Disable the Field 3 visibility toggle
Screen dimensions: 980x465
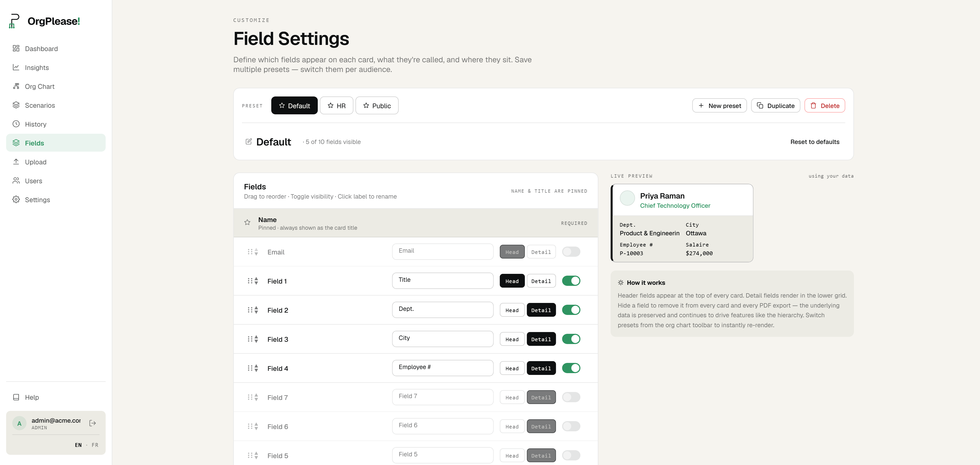pos(571,339)
